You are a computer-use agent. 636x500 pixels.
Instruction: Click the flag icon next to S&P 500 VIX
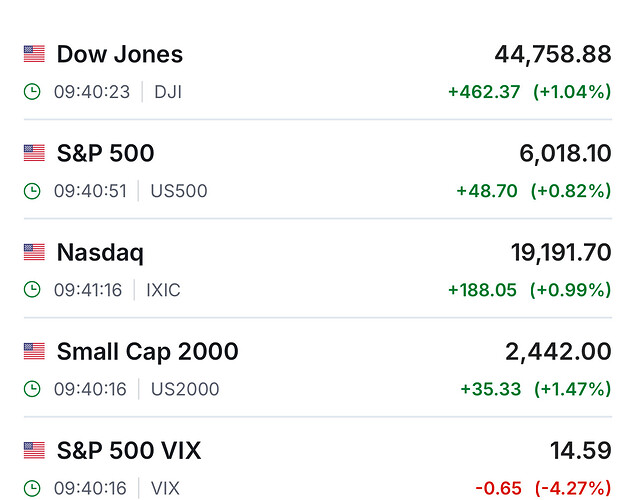pyautogui.click(x=35, y=451)
